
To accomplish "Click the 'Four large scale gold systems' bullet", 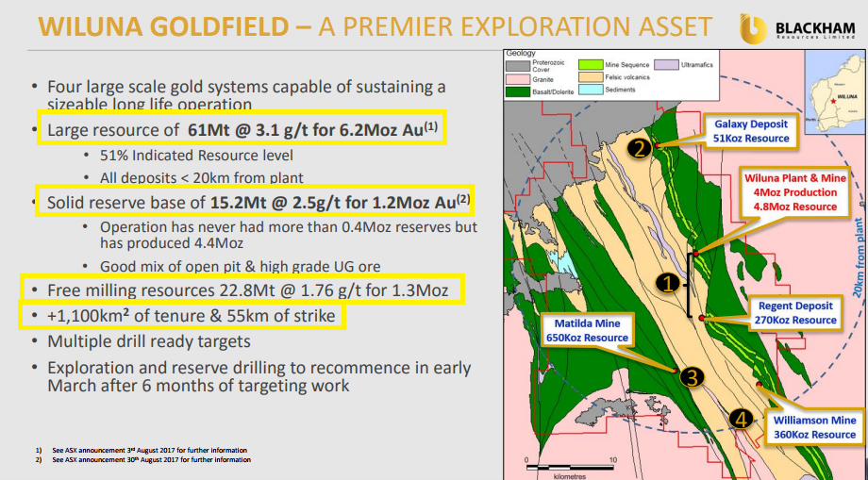I will (246, 95).
